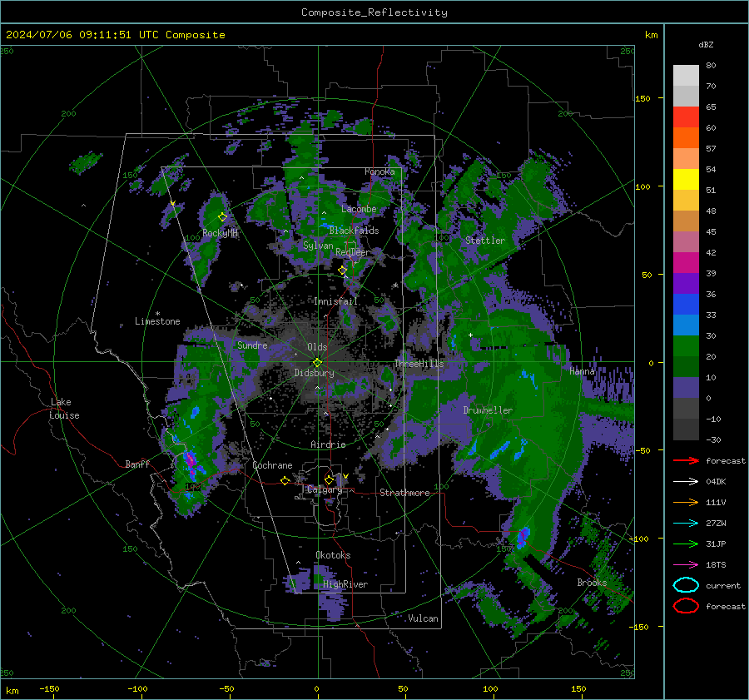Select the green 30 dBZ color swatch

pyautogui.click(x=686, y=345)
